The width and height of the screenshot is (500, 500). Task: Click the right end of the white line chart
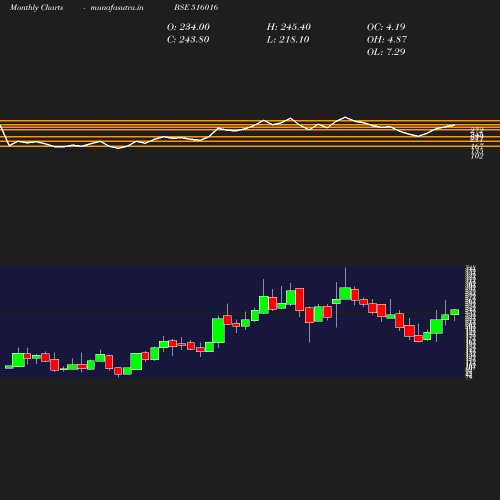click(x=454, y=125)
